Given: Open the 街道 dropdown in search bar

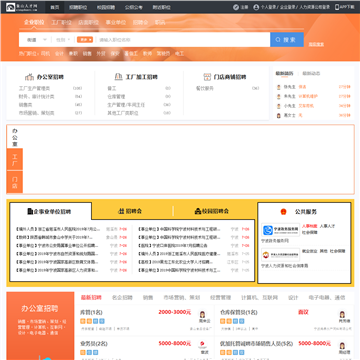Looking at the screenshot, I should pyautogui.click(x=37, y=40).
